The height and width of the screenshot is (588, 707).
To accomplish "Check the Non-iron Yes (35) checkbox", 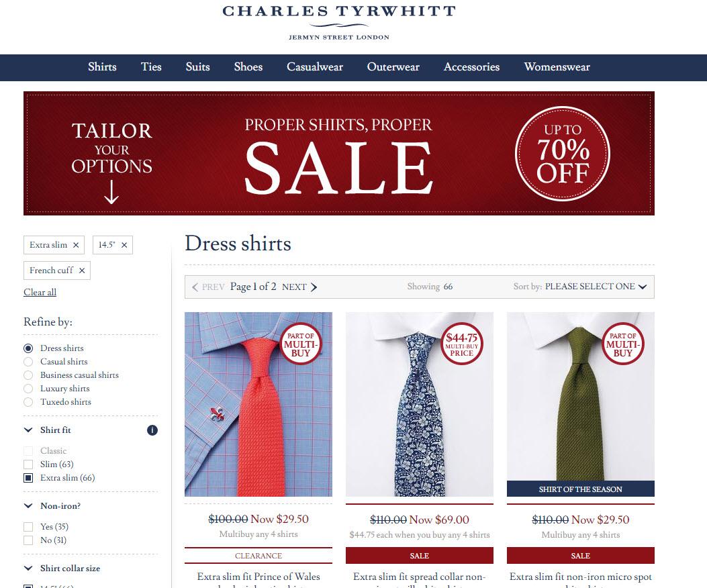I will coord(28,527).
